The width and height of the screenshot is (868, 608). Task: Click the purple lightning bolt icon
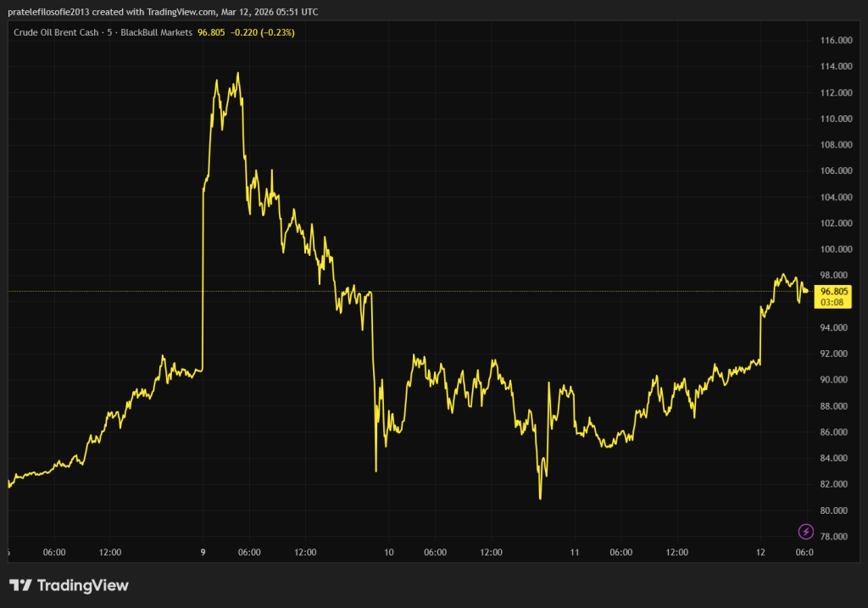click(805, 532)
